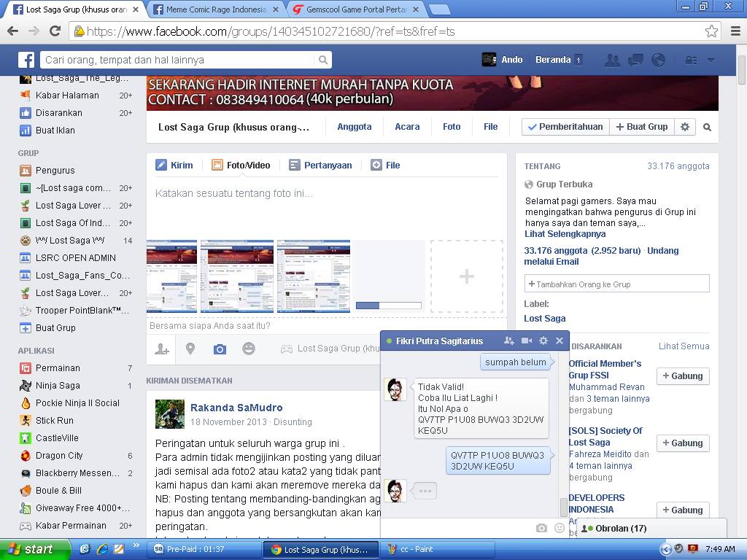
Task: Select the Kirim composer tab
Action: pos(174,166)
